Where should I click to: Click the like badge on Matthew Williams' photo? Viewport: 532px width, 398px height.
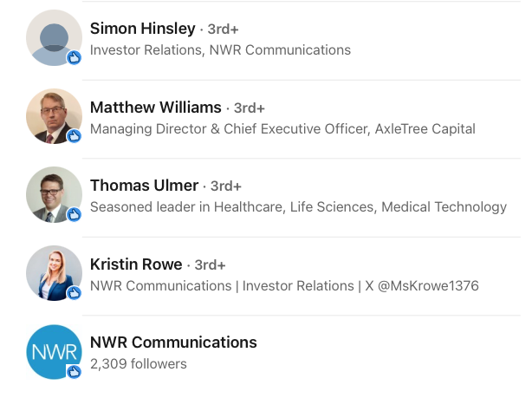coord(74,136)
